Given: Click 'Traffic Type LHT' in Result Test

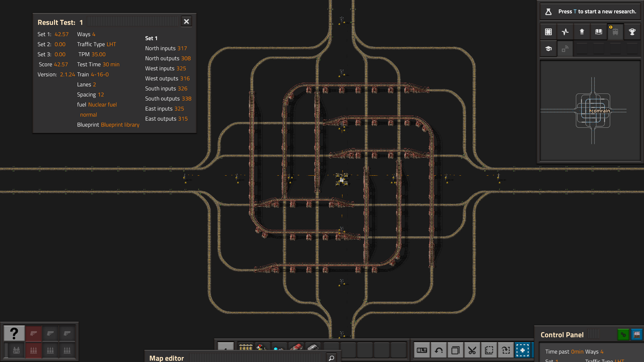Looking at the screenshot, I should coord(97,44).
